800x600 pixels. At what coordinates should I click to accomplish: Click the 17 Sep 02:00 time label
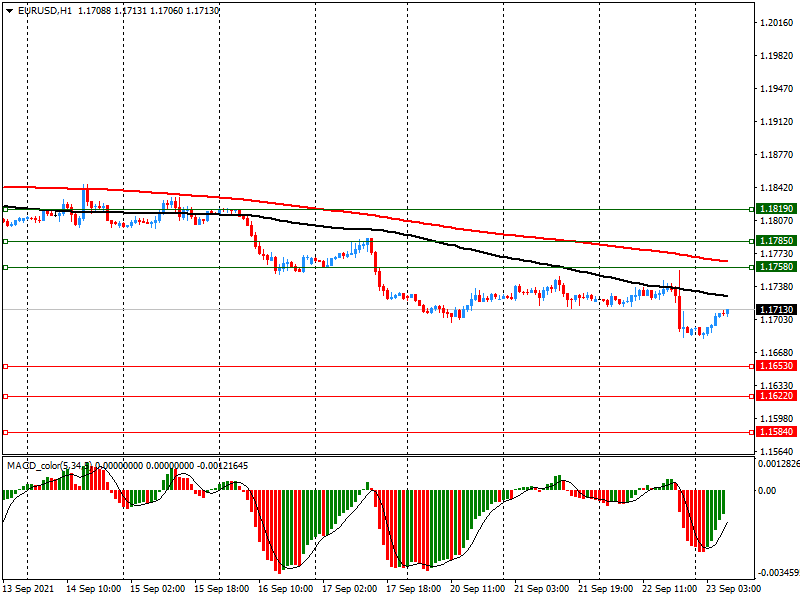(x=349, y=589)
